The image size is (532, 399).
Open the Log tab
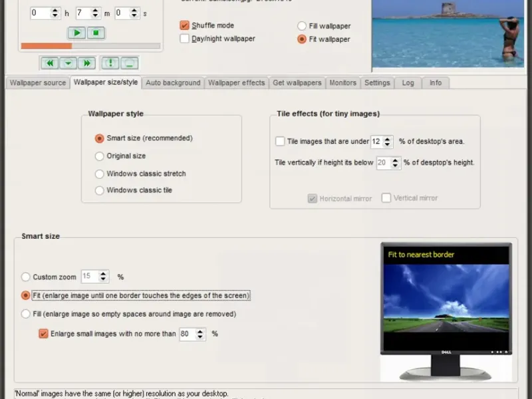(x=408, y=82)
